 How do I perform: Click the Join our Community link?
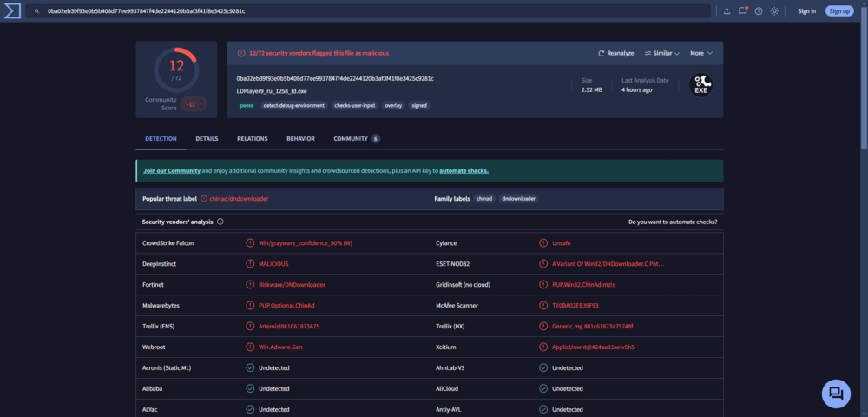tap(172, 171)
